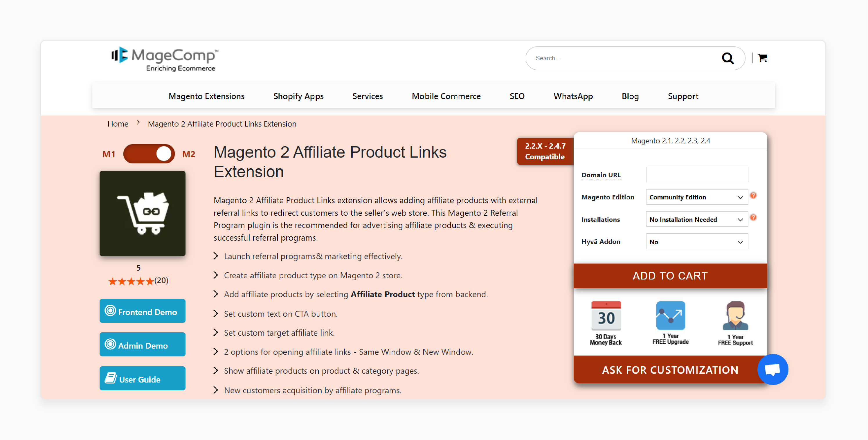This screenshot has width=868, height=440.
Task: Click 'Show affiliate products on product' bullet
Action: (321, 371)
